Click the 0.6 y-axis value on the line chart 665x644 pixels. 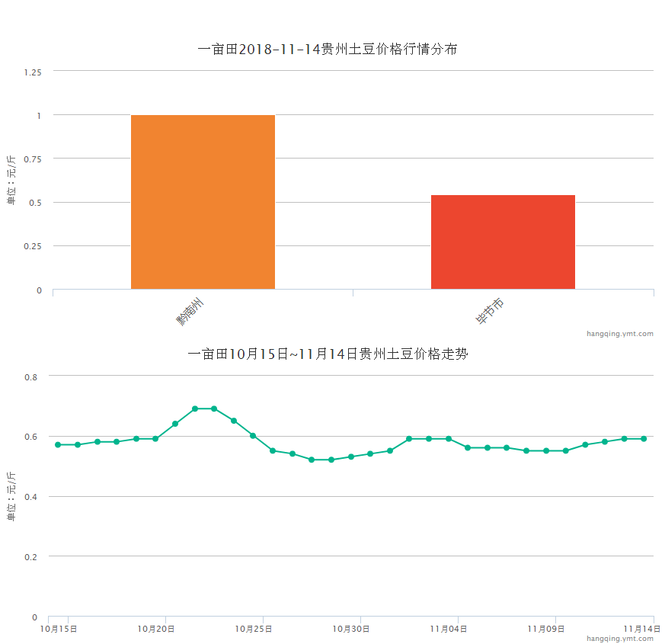coord(31,437)
